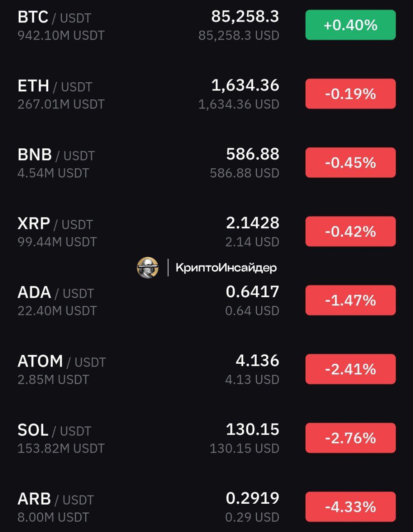Open the КриптоИнсайдер channel name link
Image resolution: width=413 pixels, height=532 pixels.
pyautogui.click(x=226, y=268)
